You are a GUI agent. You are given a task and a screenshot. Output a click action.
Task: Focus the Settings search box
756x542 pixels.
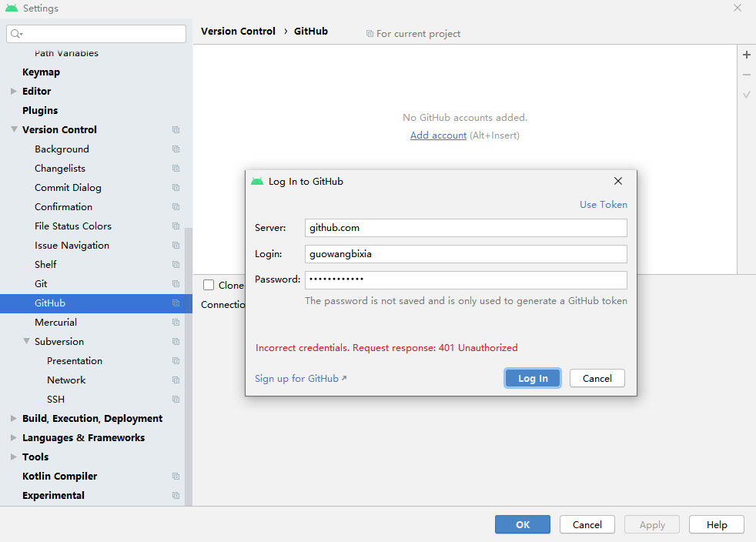pos(96,34)
